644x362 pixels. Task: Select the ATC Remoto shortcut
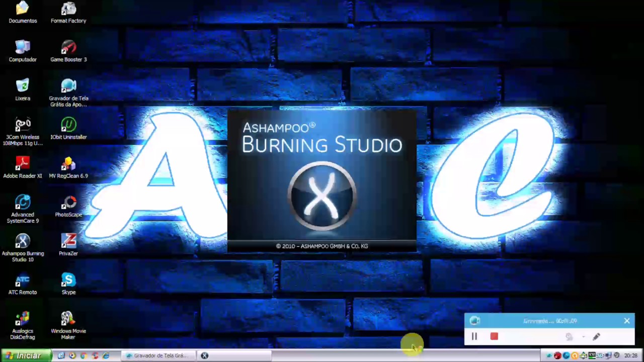coord(23,283)
